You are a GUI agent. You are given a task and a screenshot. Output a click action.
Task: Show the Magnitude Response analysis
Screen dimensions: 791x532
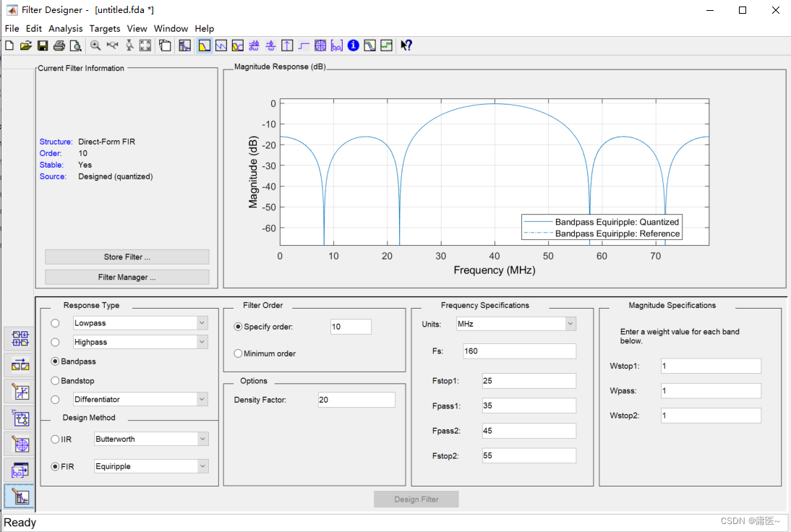click(x=205, y=46)
